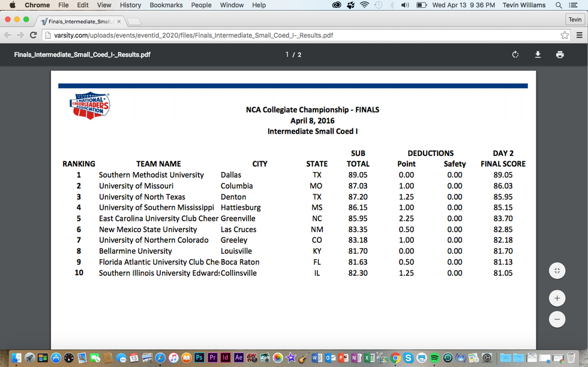Open the History menu

coord(130,5)
